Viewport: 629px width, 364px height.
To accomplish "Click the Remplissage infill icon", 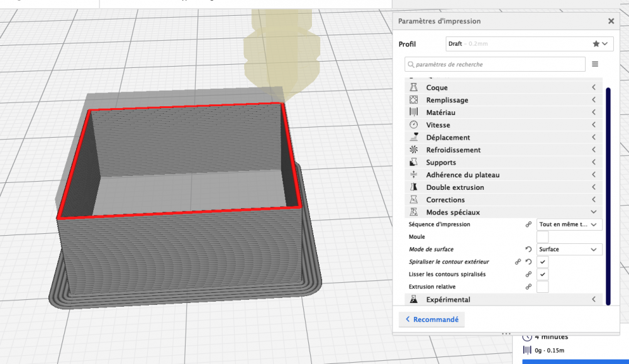I will [x=414, y=99].
